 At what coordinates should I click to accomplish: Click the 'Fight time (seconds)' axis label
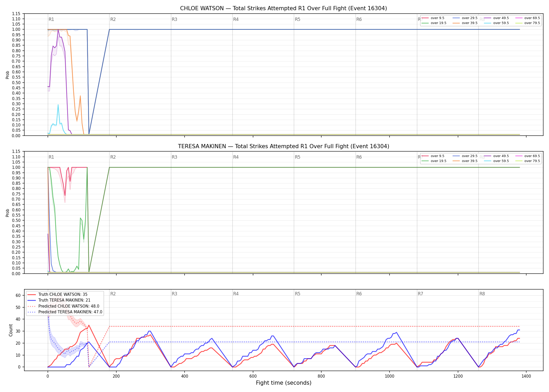(284, 383)
